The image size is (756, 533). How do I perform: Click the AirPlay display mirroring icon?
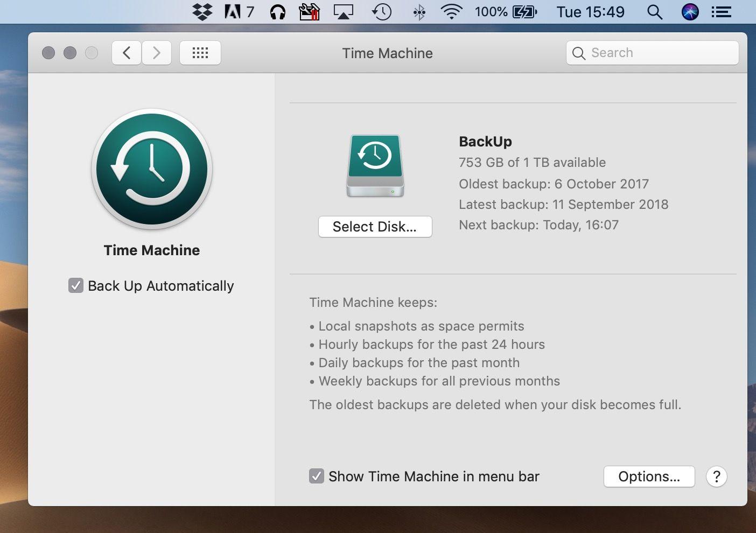pos(343,11)
